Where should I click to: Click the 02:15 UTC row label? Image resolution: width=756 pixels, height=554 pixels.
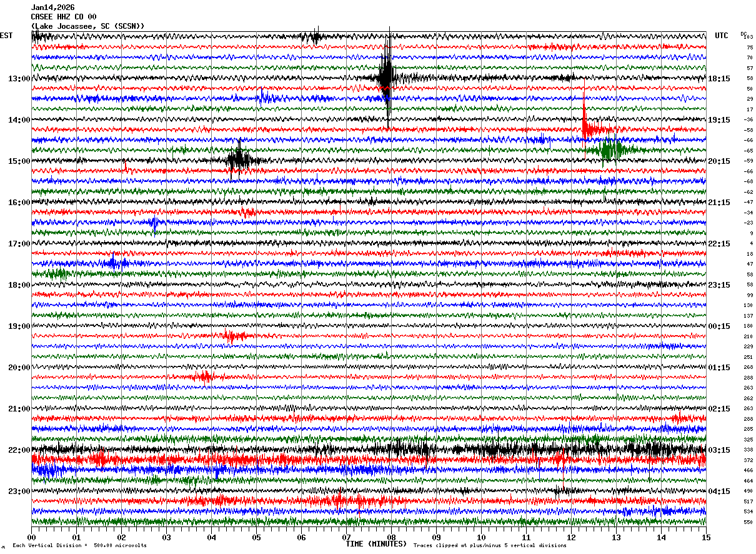coord(719,409)
